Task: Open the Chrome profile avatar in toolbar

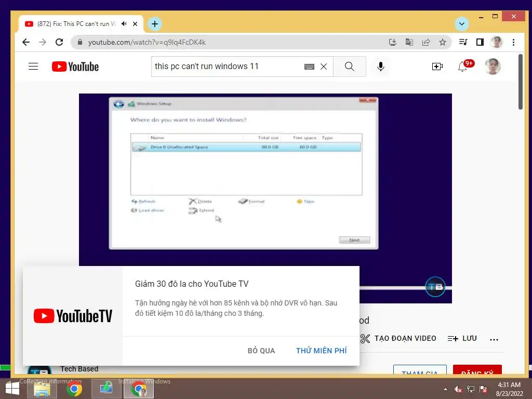Action: (497, 42)
